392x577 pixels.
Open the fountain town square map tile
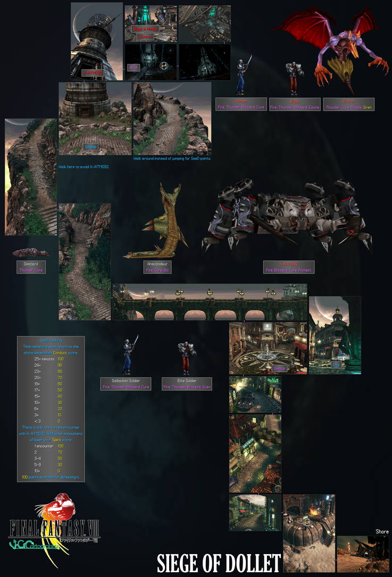268,348
